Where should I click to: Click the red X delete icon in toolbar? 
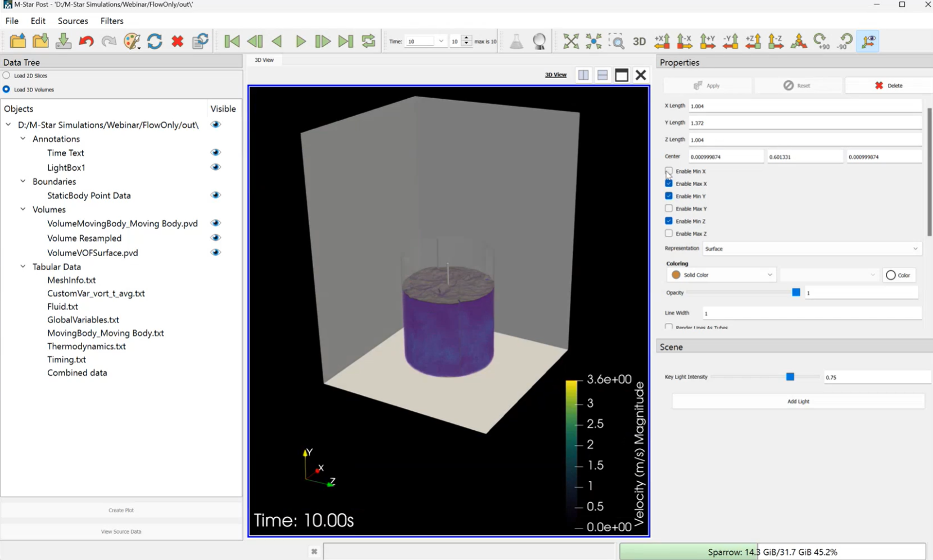click(178, 41)
